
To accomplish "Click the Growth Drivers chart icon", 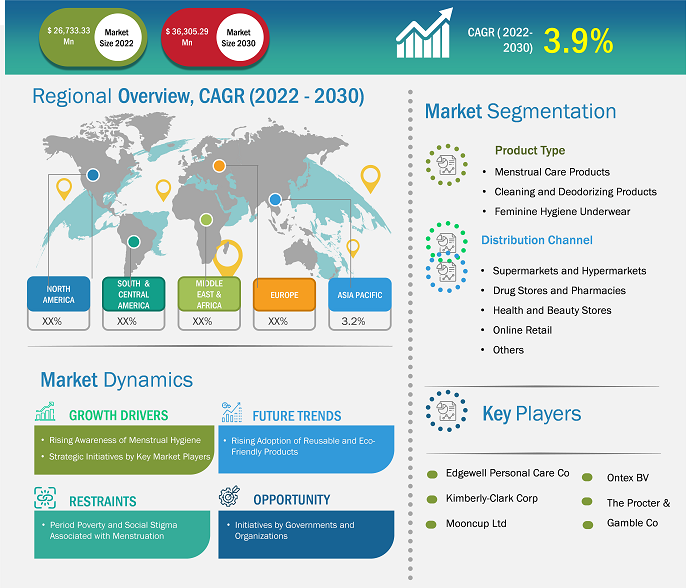I will click(x=45, y=412).
